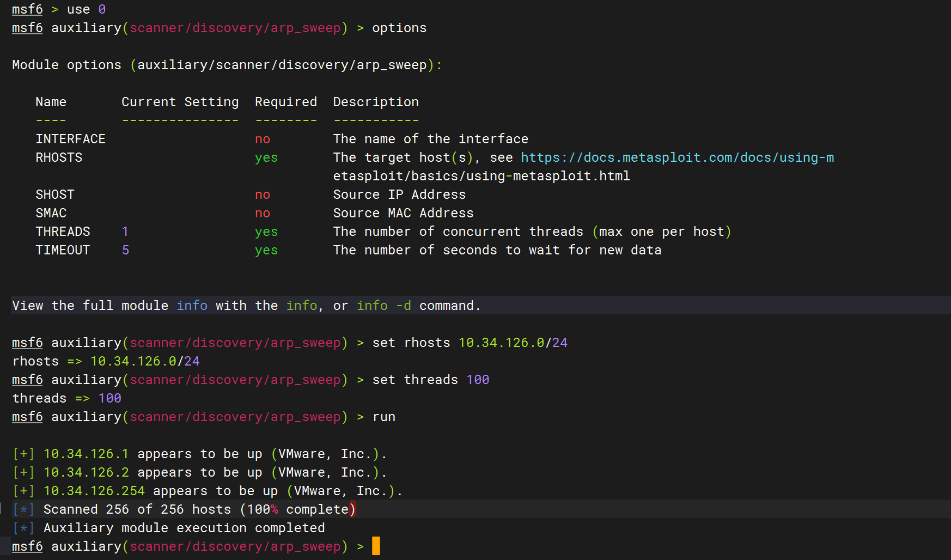Click the 'no' required value for SHOST
This screenshot has height=560, width=951.
[263, 194]
